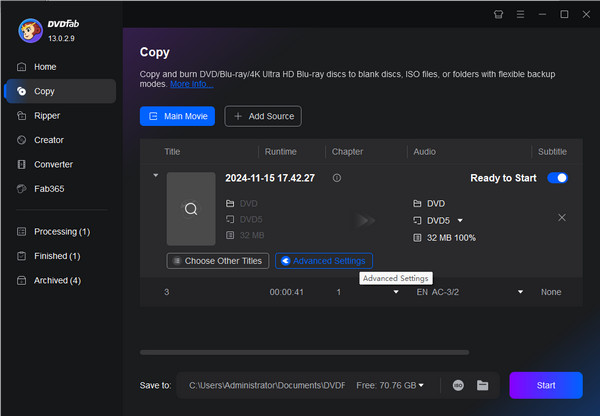
Task: Click the source DVD5 disc-type icon
Action: click(230, 219)
